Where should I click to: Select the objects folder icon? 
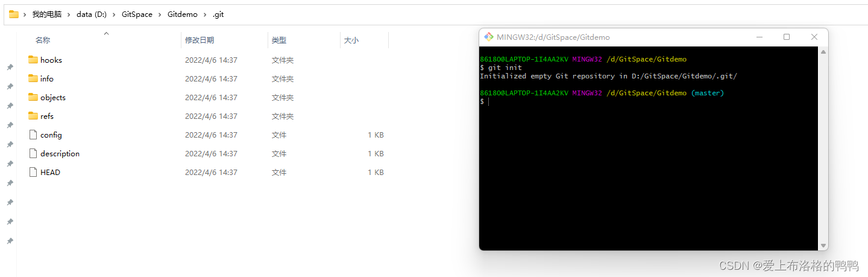(x=33, y=97)
